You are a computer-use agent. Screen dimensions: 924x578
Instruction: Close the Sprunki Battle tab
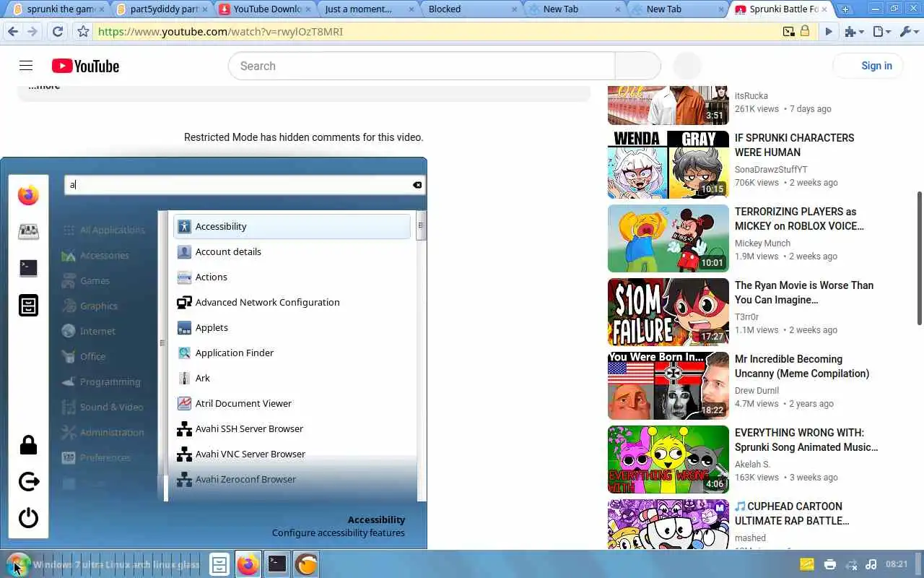point(824,9)
